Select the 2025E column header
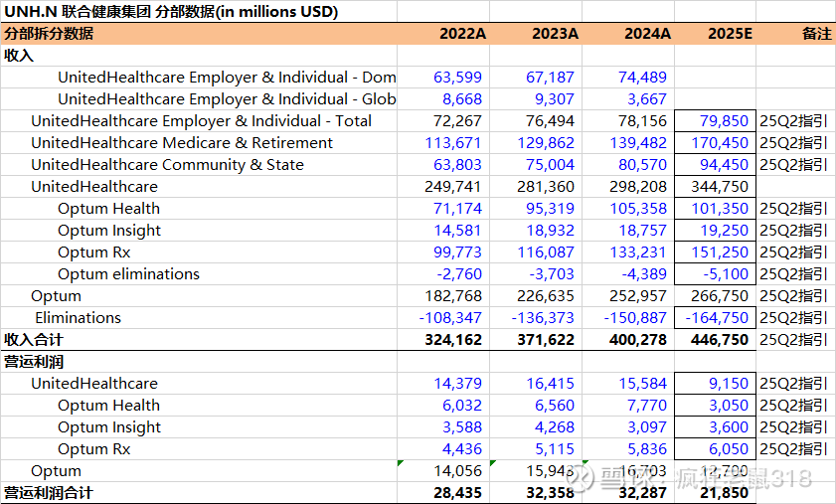The height and width of the screenshot is (504, 836). (730, 34)
